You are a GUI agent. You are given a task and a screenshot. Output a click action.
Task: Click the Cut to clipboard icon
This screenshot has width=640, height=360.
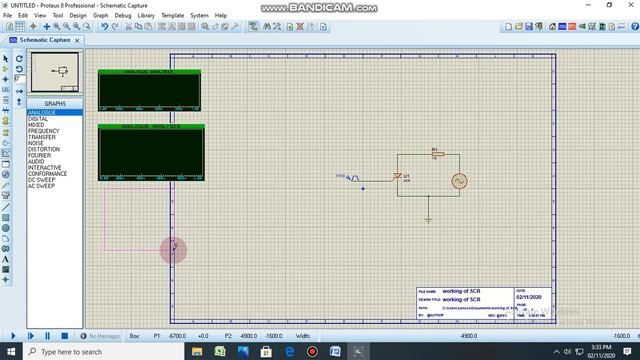click(128, 27)
